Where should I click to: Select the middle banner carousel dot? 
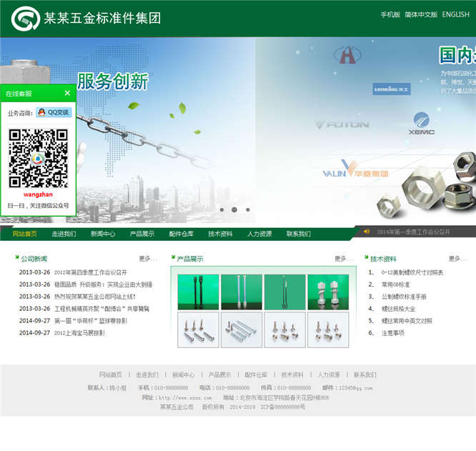click(x=234, y=210)
